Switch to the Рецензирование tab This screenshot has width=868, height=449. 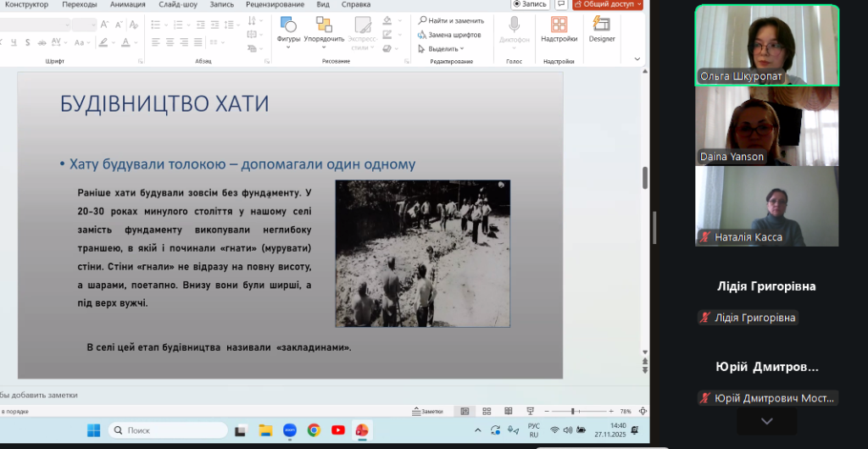pyautogui.click(x=274, y=4)
